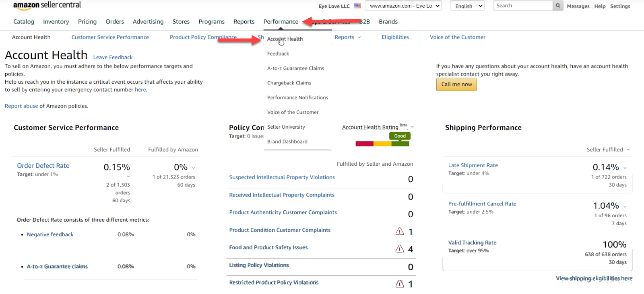Image resolution: width=644 pixels, height=294 pixels.
Task: Open the English language dropdown
Action: point(467,6)
